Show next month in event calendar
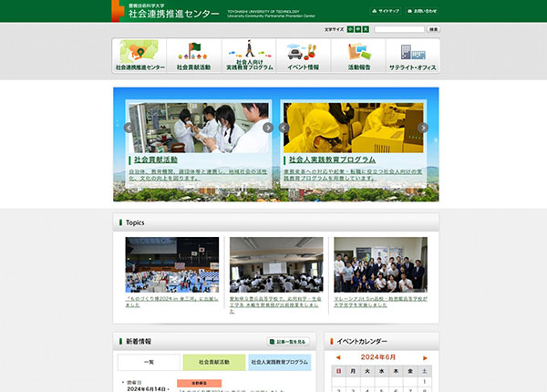The height and width of the screenshot is (392, 547). pyautogui.click(x=425, y=358)
